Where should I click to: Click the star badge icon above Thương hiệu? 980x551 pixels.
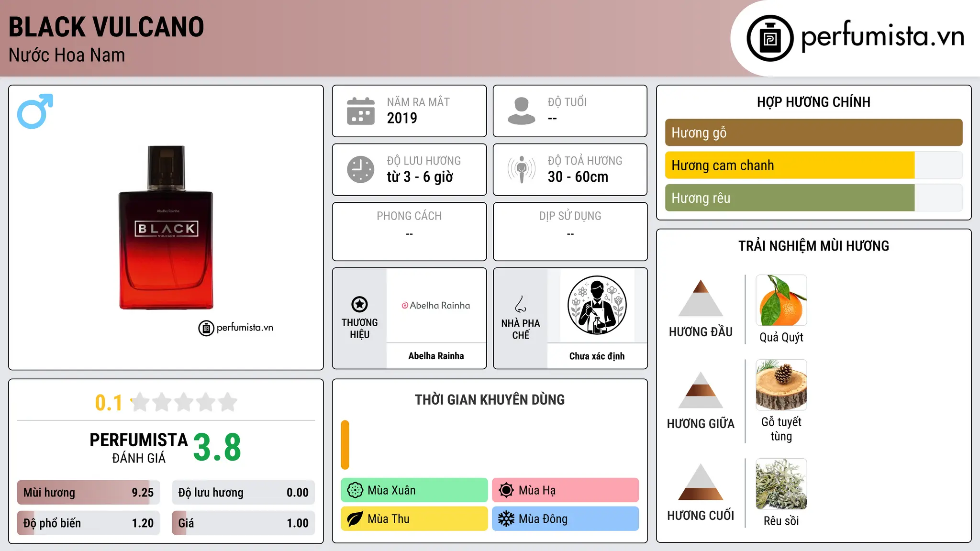pyautogui.click(x=359, y=304)
